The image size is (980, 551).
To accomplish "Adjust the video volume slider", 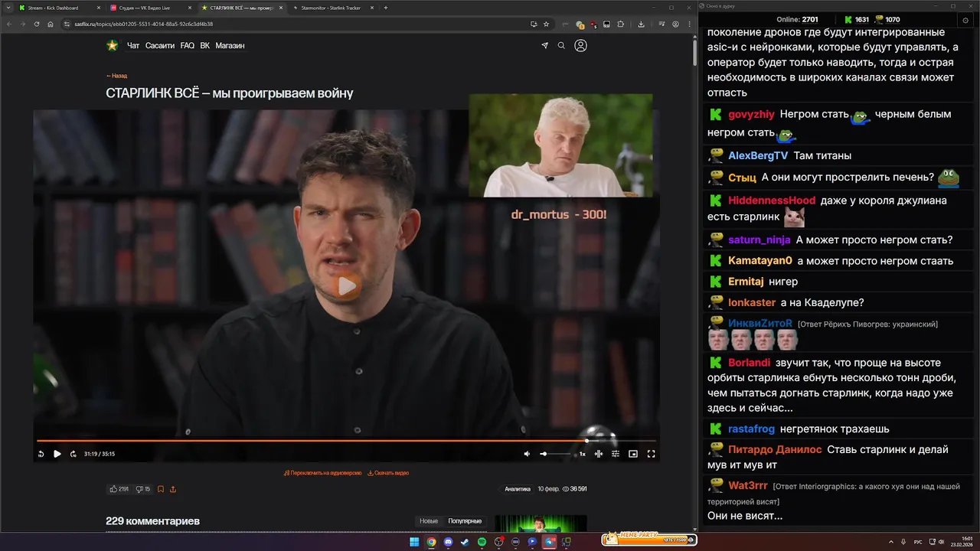I will click(x=556, y=454).
